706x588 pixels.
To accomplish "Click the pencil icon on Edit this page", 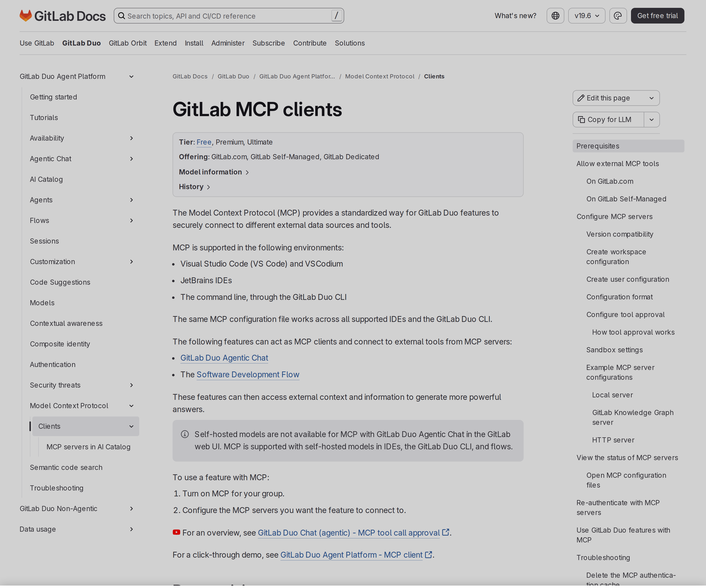I will tap(580, 98).
